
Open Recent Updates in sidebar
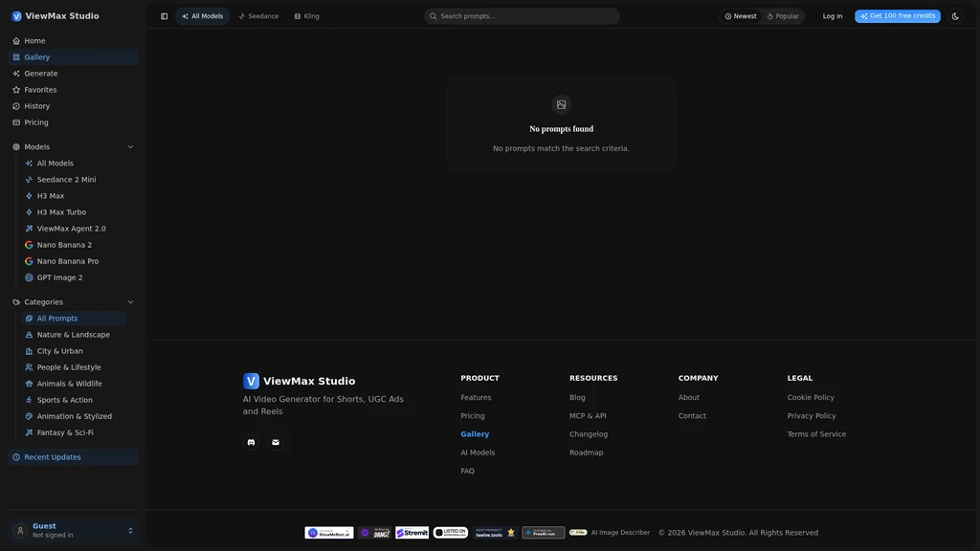73,456
